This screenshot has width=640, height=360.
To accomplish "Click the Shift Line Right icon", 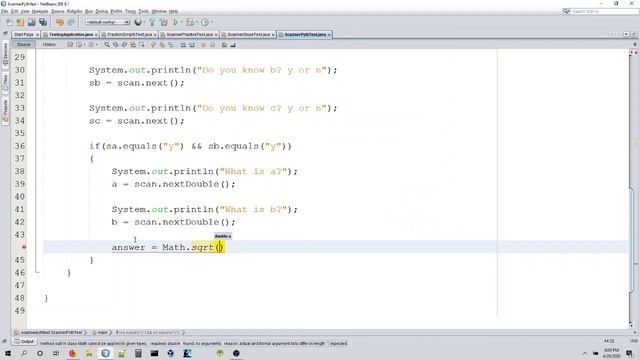I will pos(192,44).
